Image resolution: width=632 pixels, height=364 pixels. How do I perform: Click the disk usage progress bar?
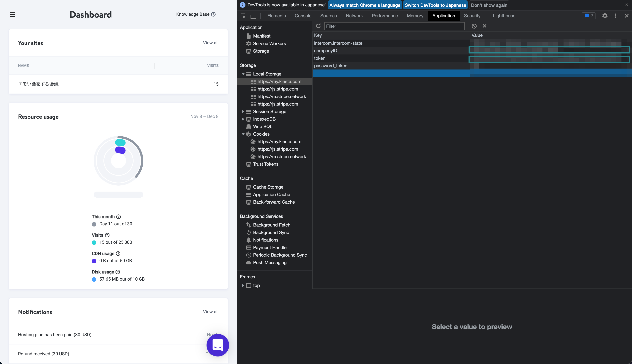click(x=118, y=195)
